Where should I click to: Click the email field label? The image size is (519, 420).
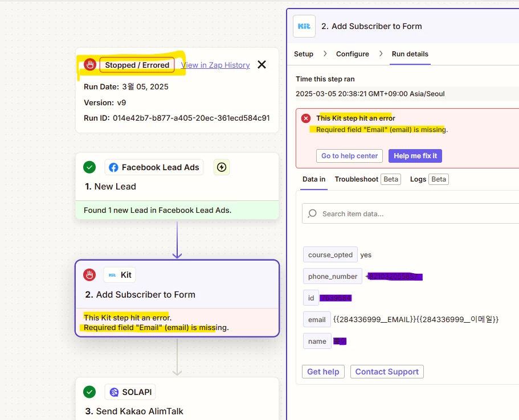tap(317, 319)
